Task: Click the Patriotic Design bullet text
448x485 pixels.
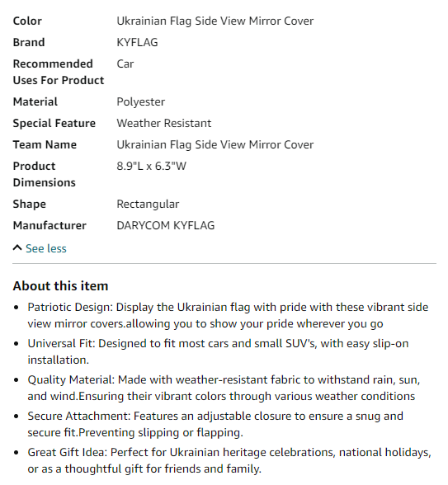Action: coord(228,315)
